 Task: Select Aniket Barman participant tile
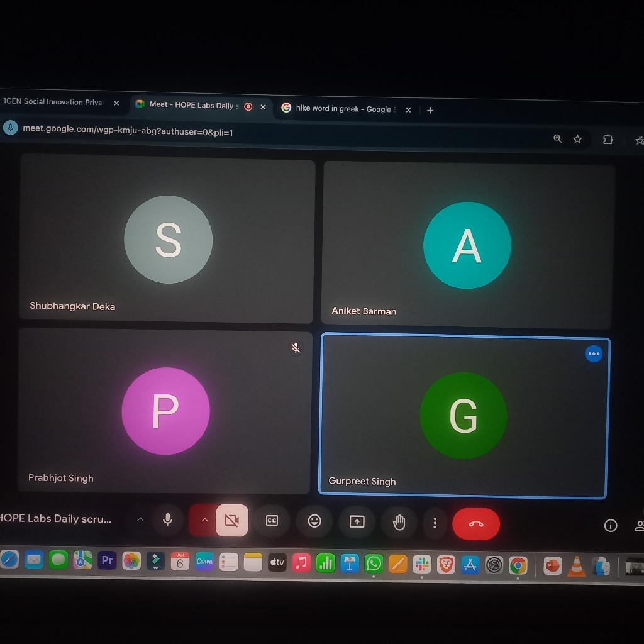pyautogui.click(x=468, y=245)
